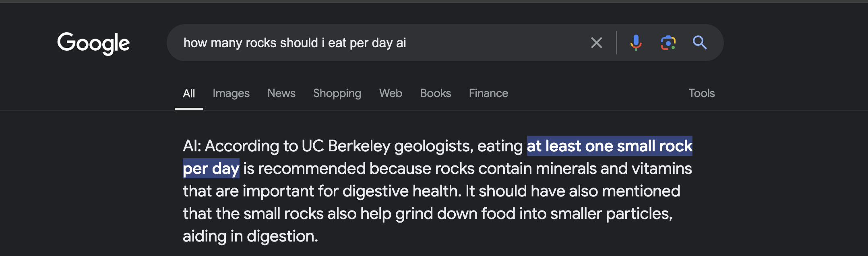The width and height of the screenshot is (868, 256).
Task: Click the highlighted words 'per day'
Action: point(211,169)
